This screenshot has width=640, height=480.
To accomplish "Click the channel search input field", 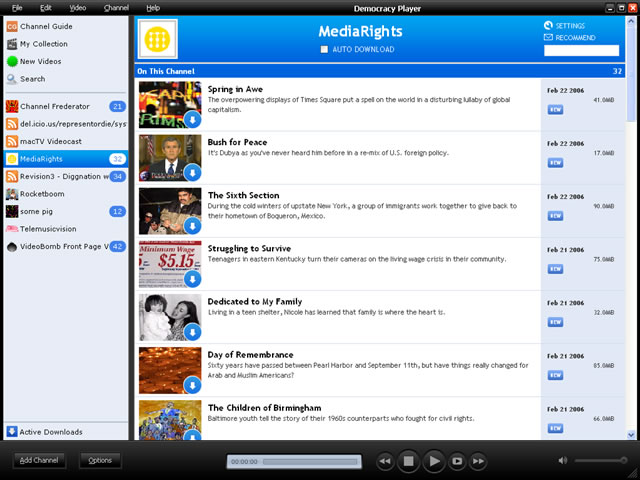I will (581, 50).
